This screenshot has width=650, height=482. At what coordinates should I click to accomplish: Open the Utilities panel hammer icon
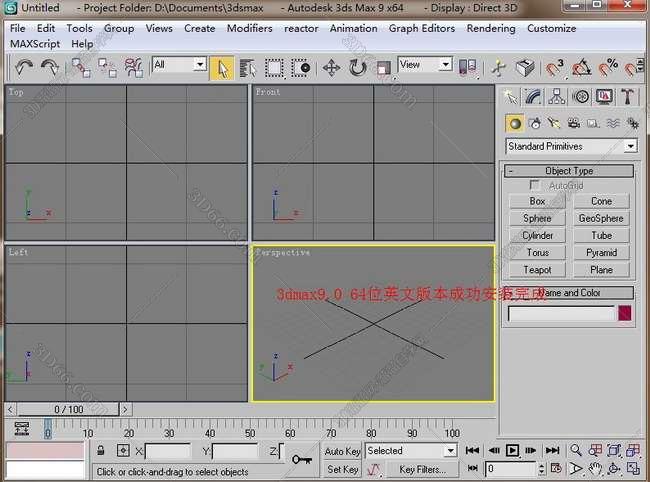(x=627, y=97)
